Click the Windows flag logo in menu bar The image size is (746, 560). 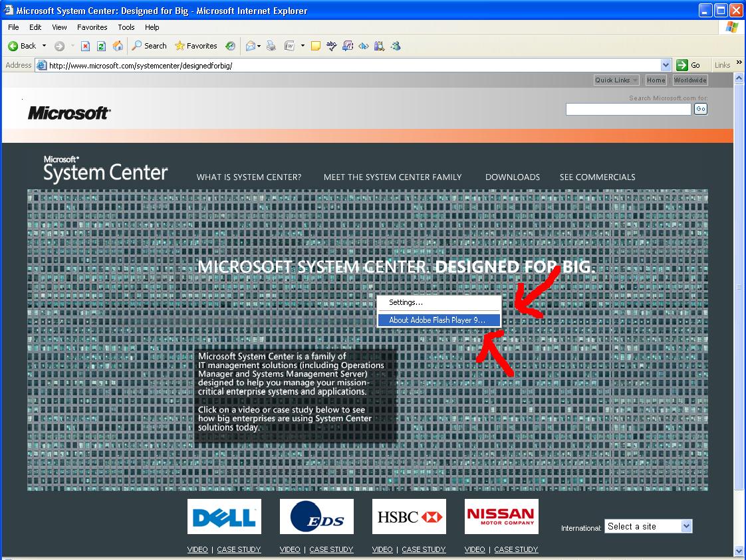tap(732, 27)
